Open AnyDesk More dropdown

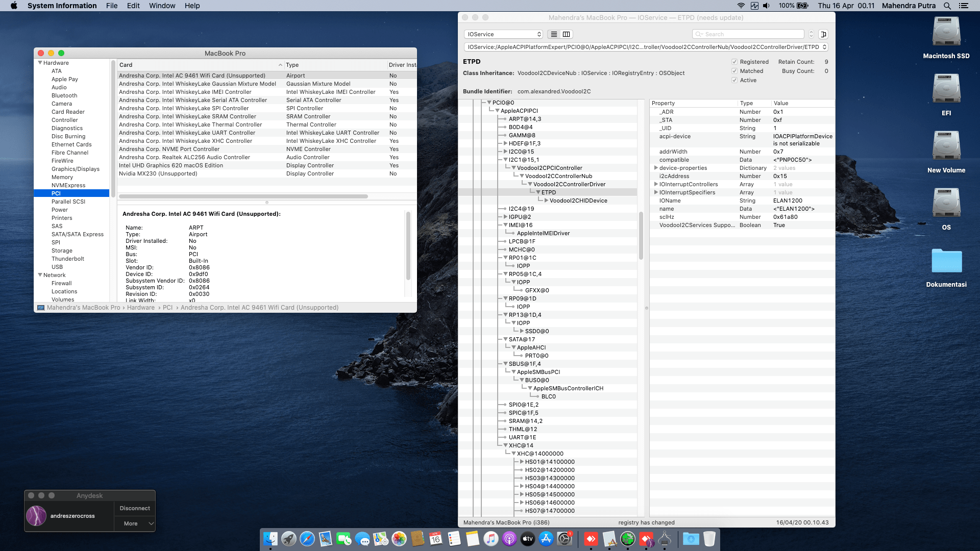pyautogui.click(x=135, y=523)
